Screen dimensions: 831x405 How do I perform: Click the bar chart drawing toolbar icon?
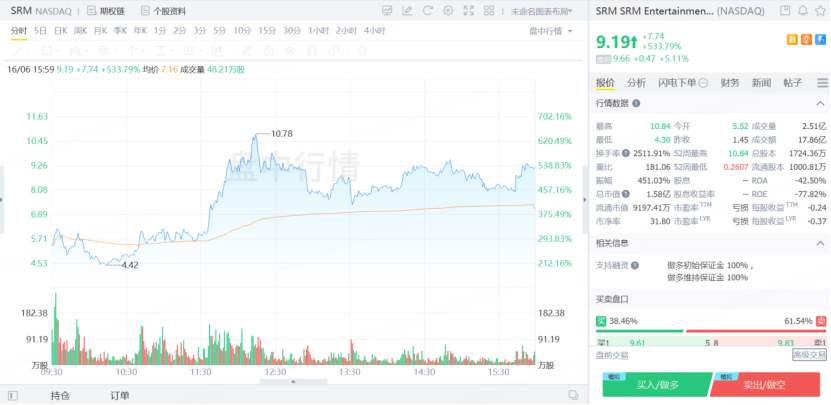pyautogui.click(x=217, y=51)
